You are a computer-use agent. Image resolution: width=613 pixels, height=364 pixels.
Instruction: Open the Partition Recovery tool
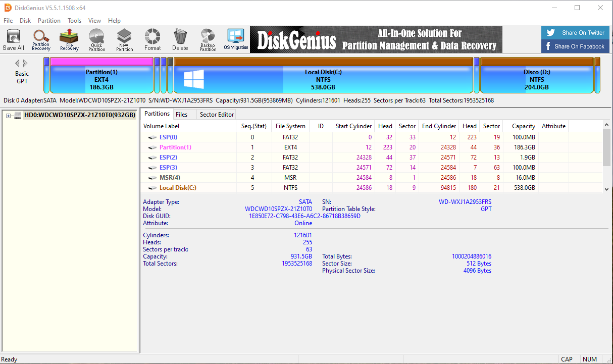click(41, 40)
